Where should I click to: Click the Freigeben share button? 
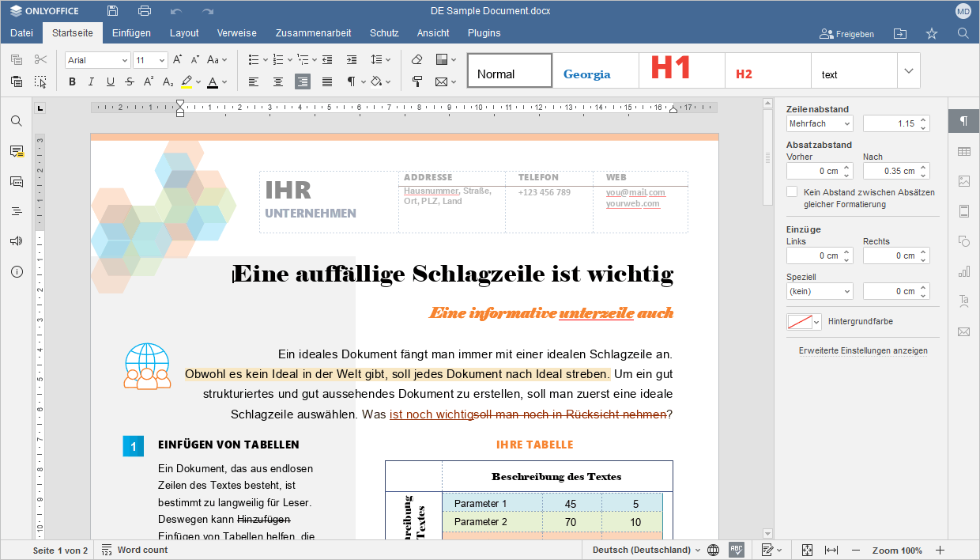[847, 34]
